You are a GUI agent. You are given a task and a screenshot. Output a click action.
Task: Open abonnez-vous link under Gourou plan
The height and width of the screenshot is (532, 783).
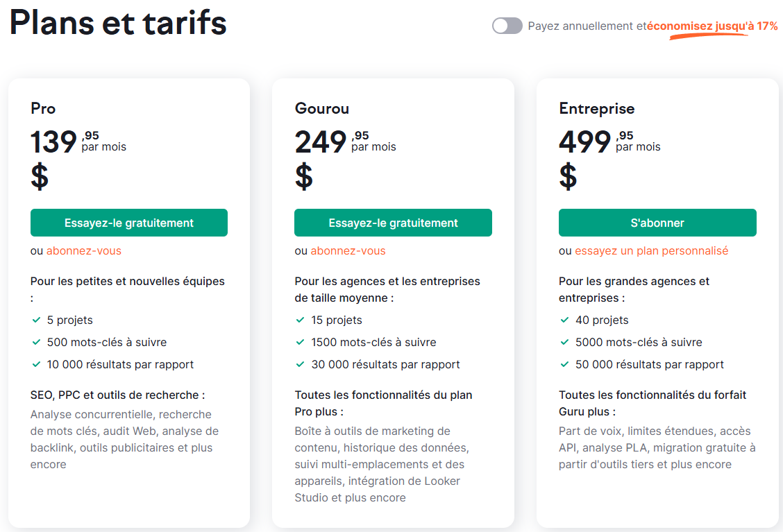point(348,251)
